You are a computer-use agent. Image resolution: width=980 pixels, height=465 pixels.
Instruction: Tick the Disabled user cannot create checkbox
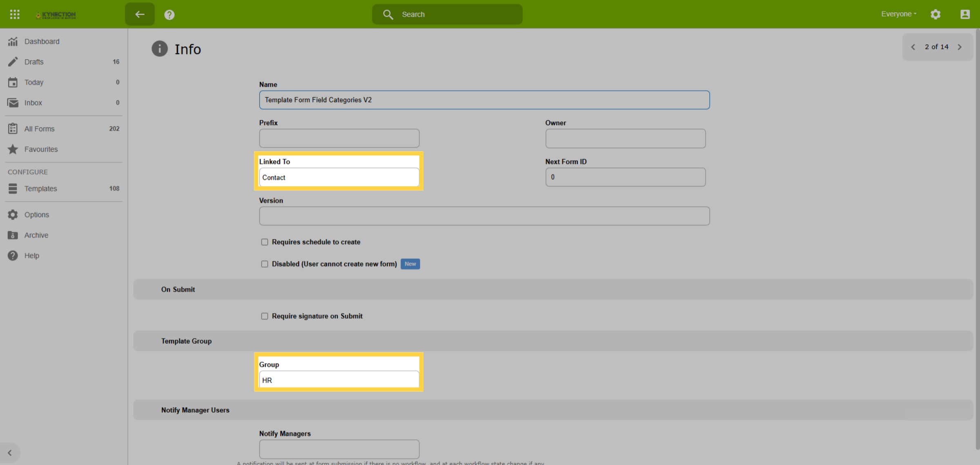pos(265,264)
